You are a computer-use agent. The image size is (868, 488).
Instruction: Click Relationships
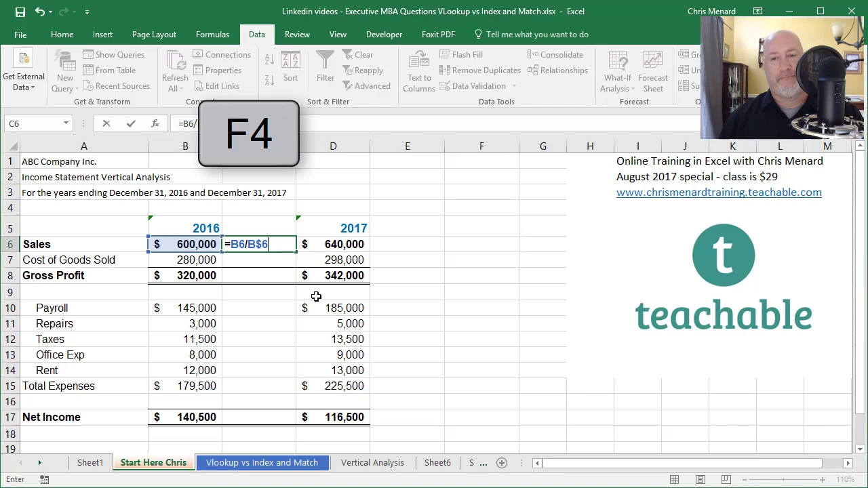[x=557, y=70]
